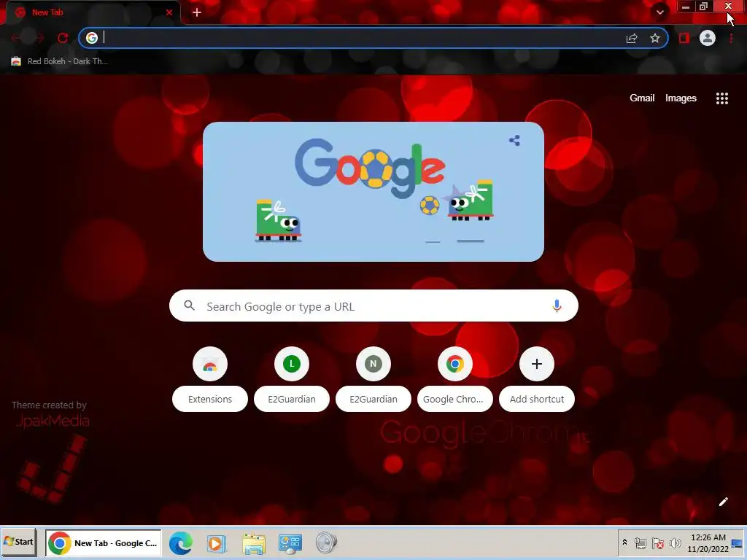Click the Start button

pos(18,542)
